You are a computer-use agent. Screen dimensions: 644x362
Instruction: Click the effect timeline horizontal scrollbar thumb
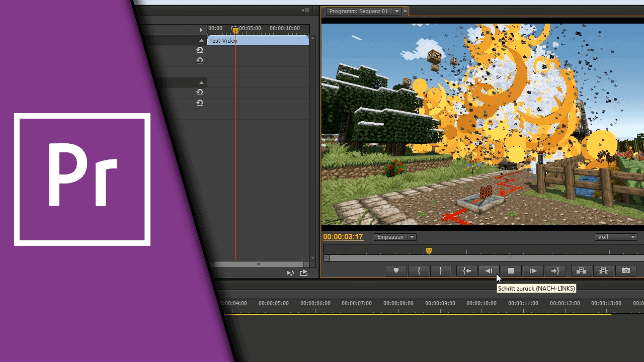[x=259, y=264]
